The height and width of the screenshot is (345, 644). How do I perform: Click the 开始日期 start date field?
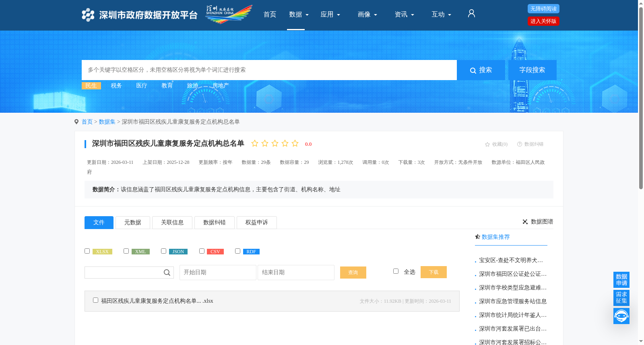[218, 273]
